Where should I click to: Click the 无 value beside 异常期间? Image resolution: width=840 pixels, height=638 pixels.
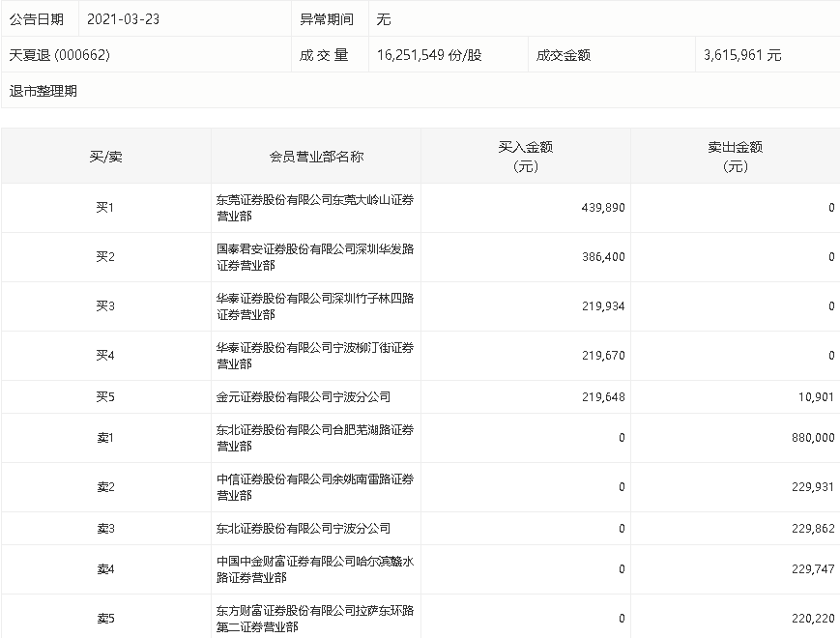(384, 19)
